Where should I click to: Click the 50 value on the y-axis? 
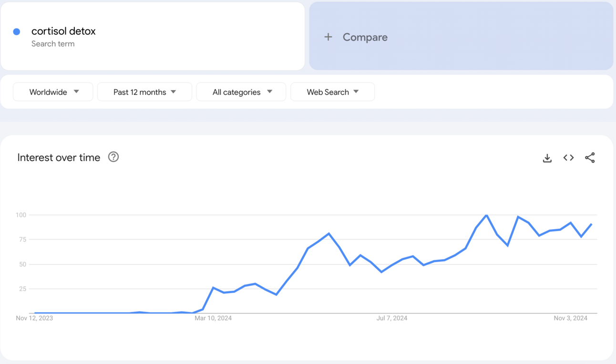pos(22,264)
